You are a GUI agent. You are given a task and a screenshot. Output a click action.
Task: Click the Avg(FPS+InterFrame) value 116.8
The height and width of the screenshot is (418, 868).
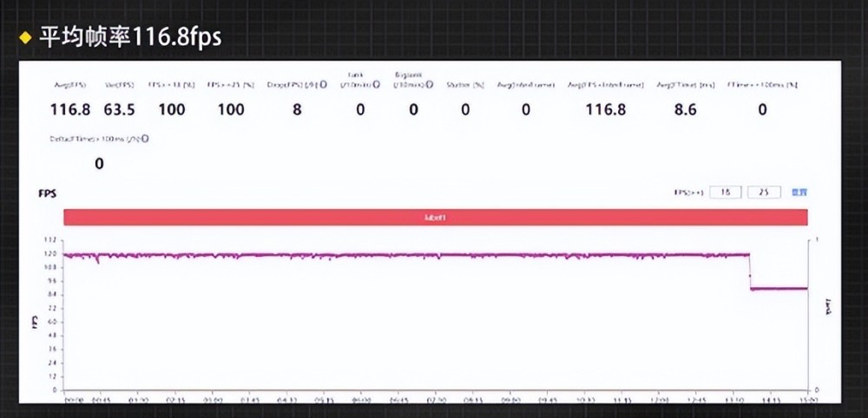pyautogui.click(x=605, y=110)
